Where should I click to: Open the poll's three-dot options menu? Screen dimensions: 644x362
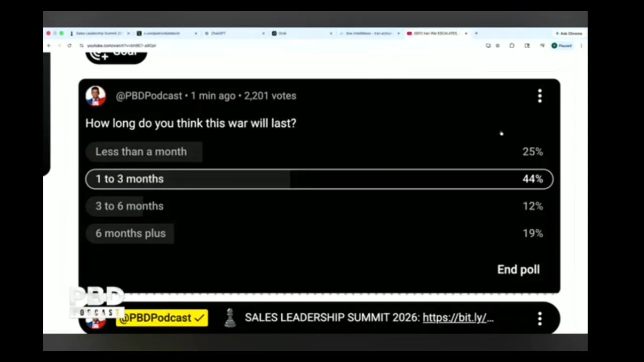pos(540,96)
